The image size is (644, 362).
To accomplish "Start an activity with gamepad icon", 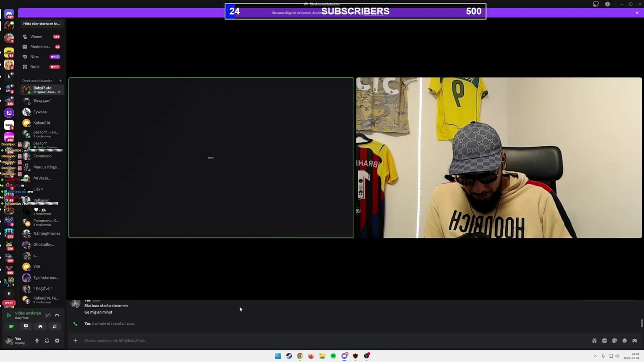I will 40,326.
